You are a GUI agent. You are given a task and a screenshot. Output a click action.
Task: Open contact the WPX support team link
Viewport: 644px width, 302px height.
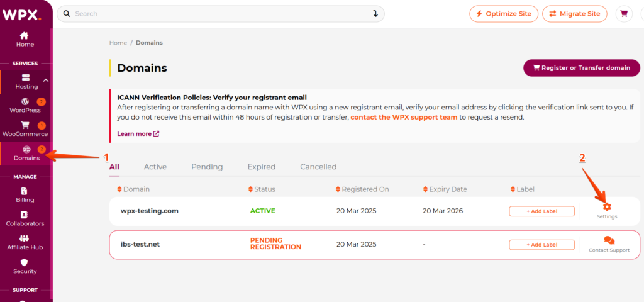[404, 117]
